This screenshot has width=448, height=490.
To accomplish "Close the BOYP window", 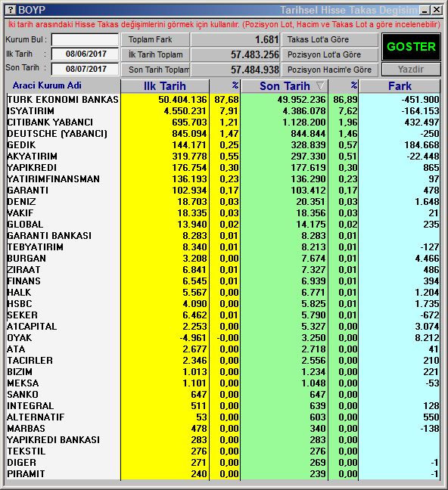I will pyautogui.click(x=436, y=10).
